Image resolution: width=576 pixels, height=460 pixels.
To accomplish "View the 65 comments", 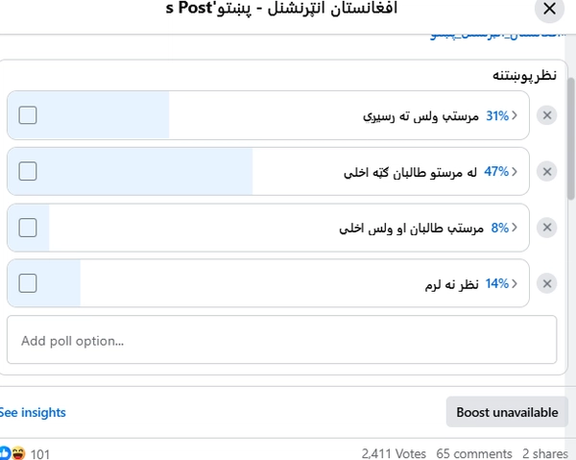I will [474, 454].
